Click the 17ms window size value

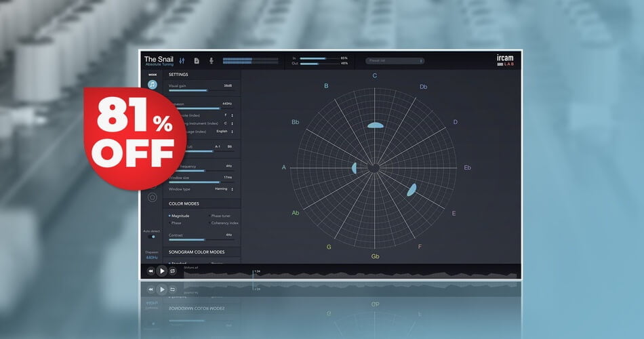coord(228,178)
